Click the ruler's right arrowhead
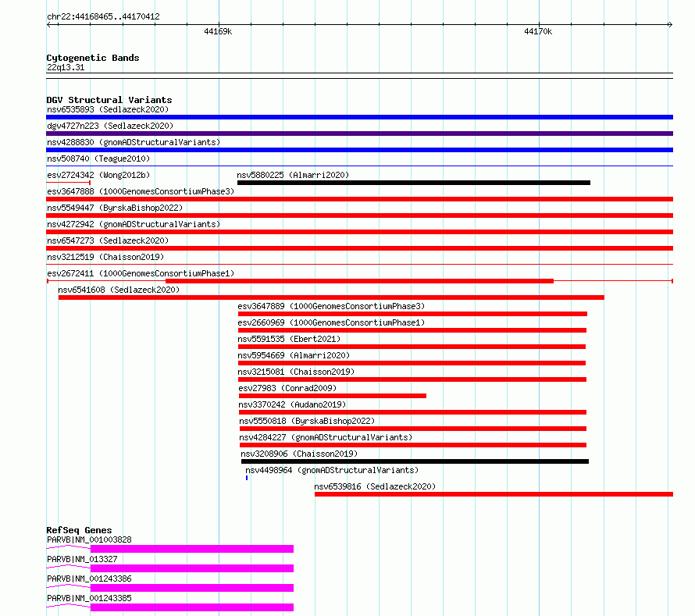The width and height of the screenshot is (695, 616). 671,25
